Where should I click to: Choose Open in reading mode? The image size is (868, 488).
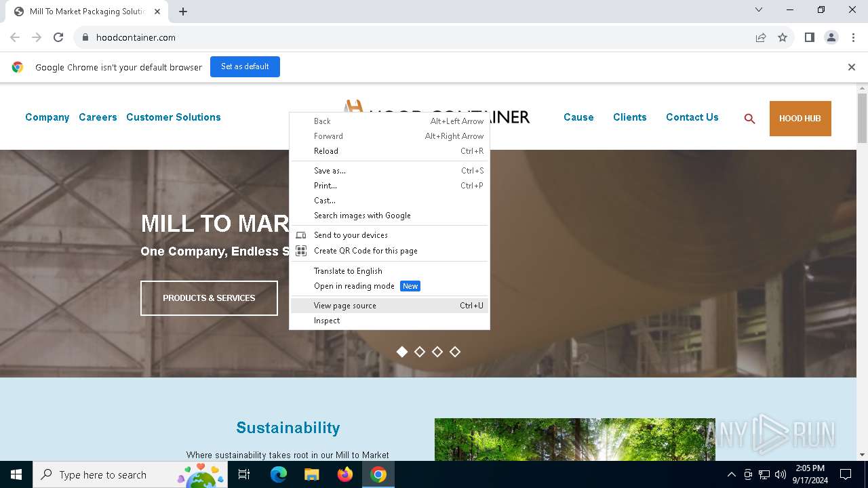[x=389, y=286]
